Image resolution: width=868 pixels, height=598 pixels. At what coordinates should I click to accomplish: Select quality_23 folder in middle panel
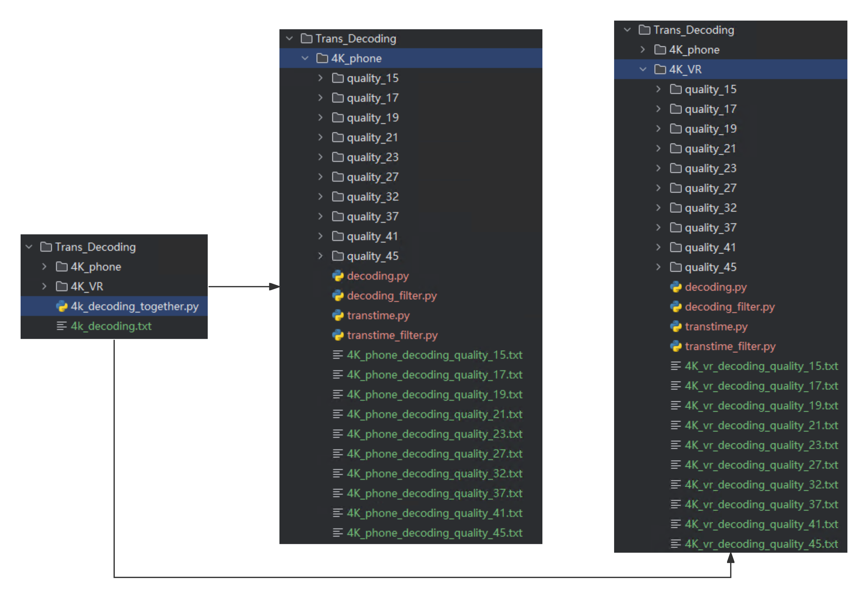(x=373, y=157)
